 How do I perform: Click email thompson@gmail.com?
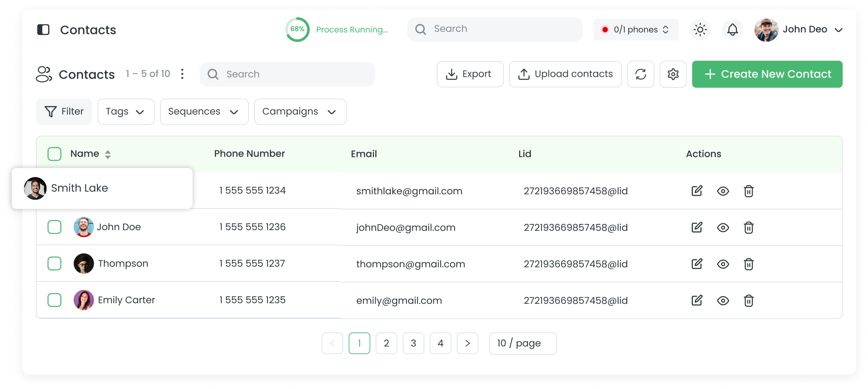(x=411, y=264)
